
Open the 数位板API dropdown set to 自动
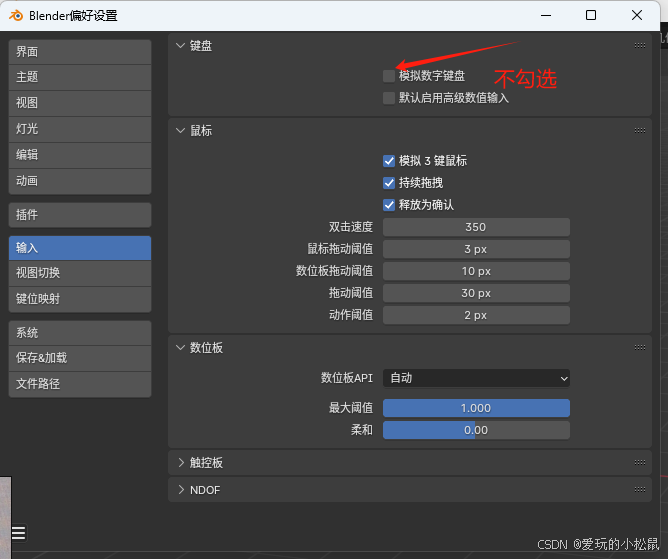pyautogui.click(x=476, y=378)
